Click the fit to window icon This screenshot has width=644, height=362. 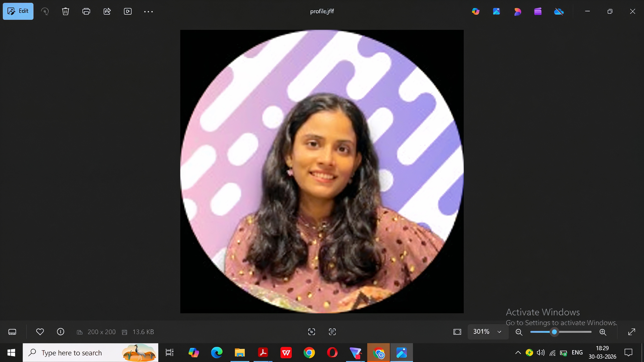pos(457,332)
